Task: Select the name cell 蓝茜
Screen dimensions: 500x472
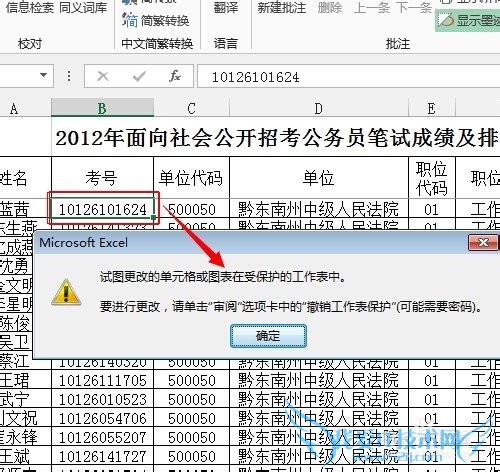Action: [25, 209]
